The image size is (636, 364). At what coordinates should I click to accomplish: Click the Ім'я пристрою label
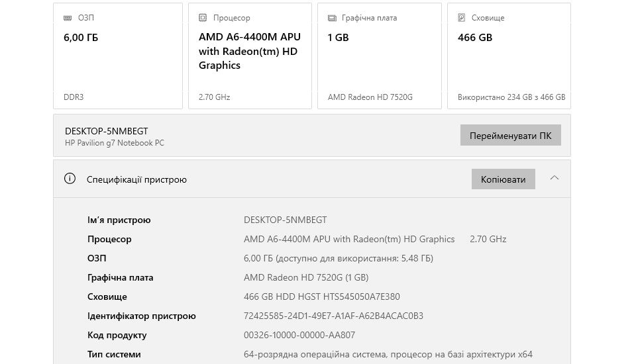pos(119,220)
